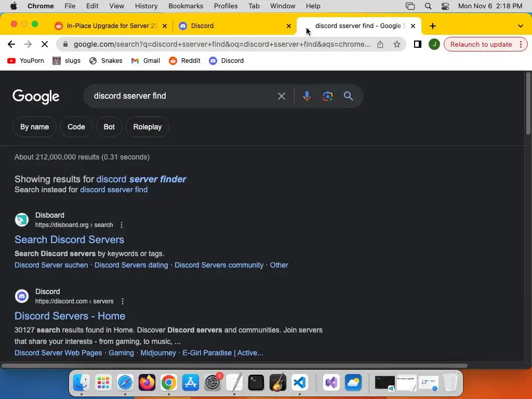This screenshot has height=399, width=532.
Task: Open Firefox from the Dock
Action: pyautogui.click(x=147, y=383)
